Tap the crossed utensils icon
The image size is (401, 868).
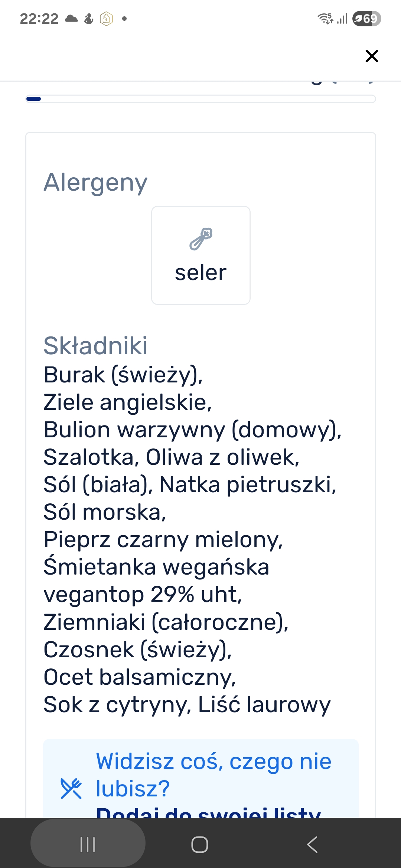71,788
